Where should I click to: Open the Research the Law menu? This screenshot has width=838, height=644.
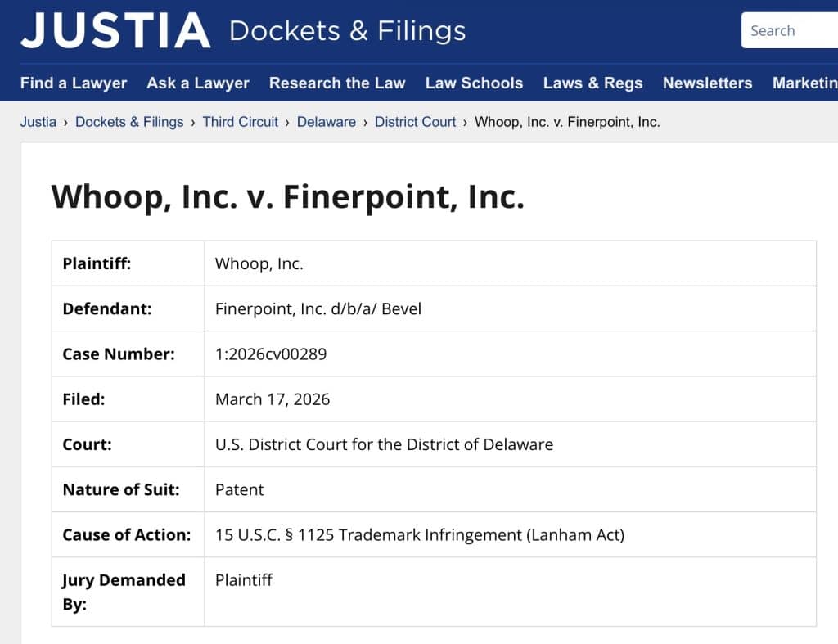coord(337,83)
